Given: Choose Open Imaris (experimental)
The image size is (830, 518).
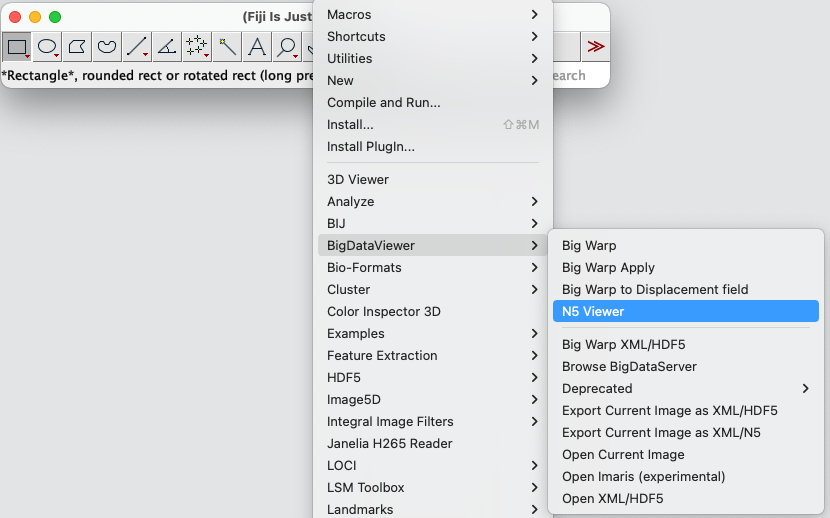Looking at the screenshot, I should [685, 477].
